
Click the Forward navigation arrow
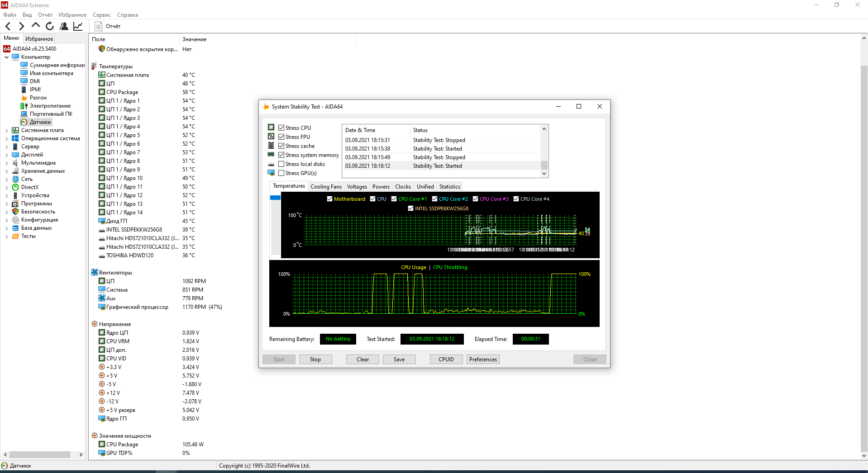point(21,26)
